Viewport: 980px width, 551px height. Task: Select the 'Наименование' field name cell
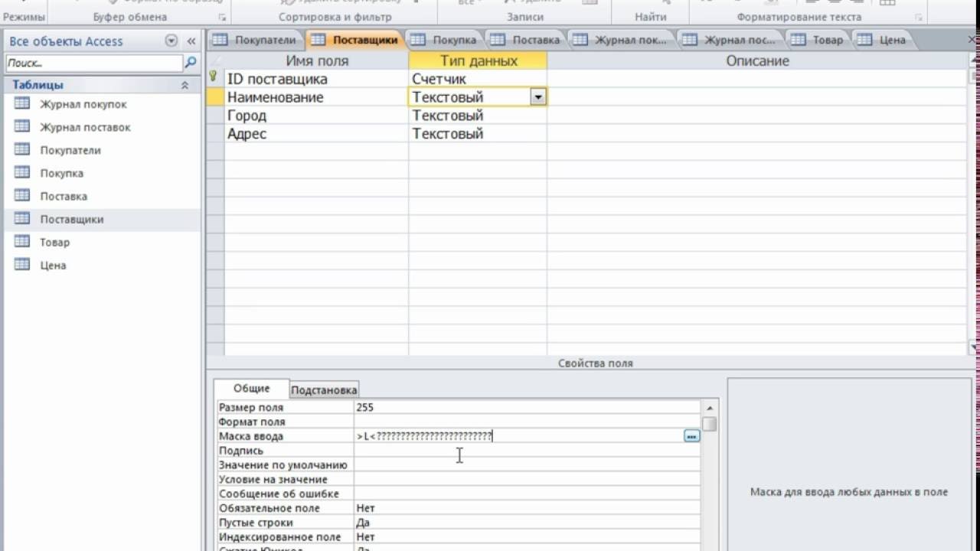316,97
